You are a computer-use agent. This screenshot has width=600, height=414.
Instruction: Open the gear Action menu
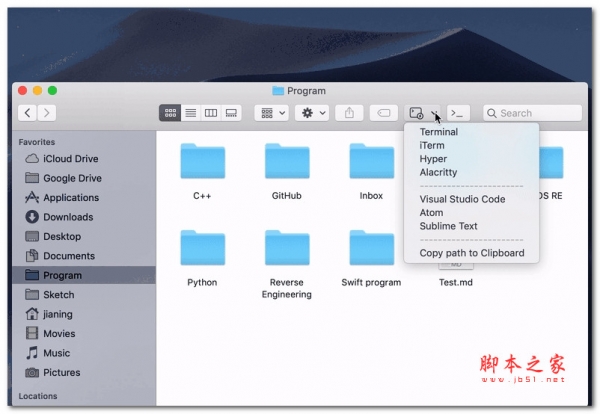[312, 113]
